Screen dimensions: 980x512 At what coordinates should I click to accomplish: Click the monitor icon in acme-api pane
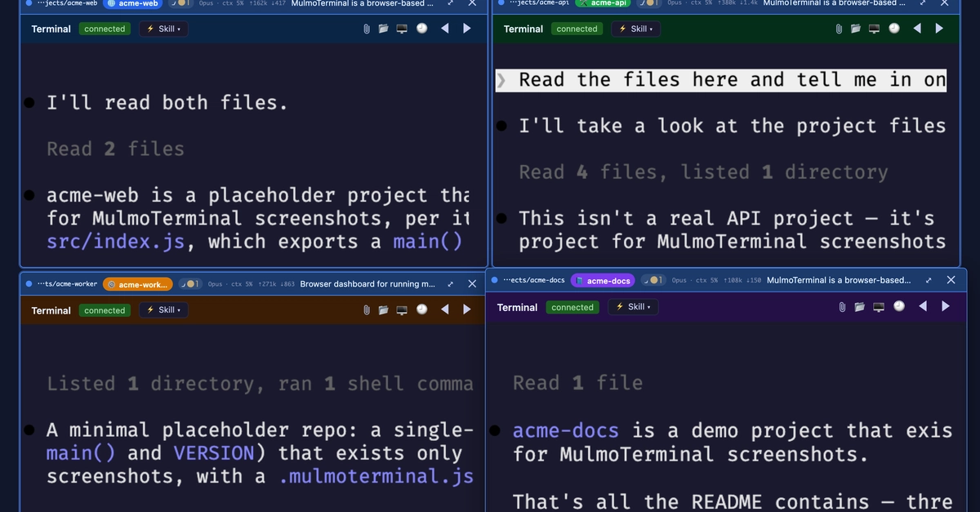click(874, 29)
